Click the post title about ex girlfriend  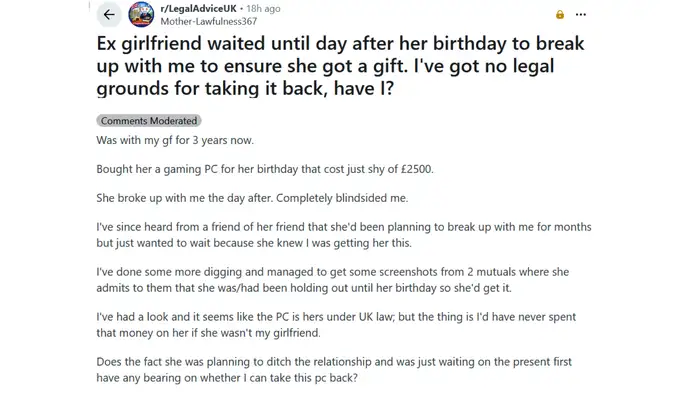click(340, 66)
